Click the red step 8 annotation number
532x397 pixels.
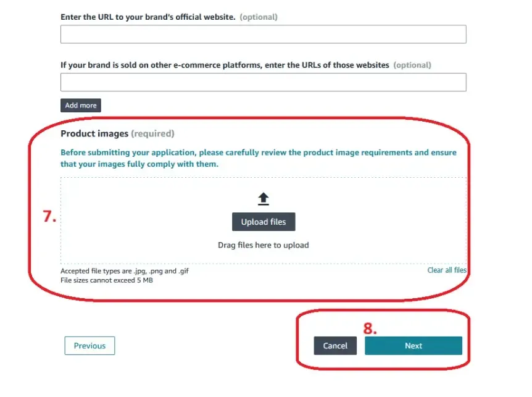[370, 328]
